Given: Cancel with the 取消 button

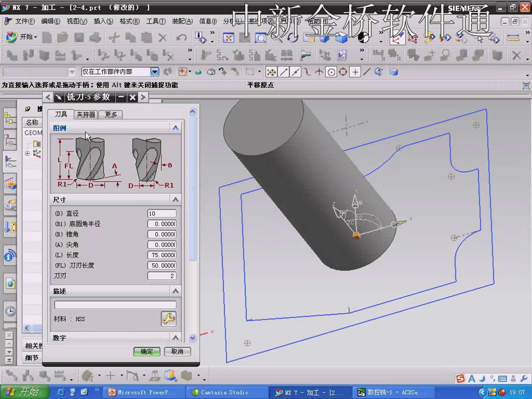Looking at the screenshot, I should [177, 352].
